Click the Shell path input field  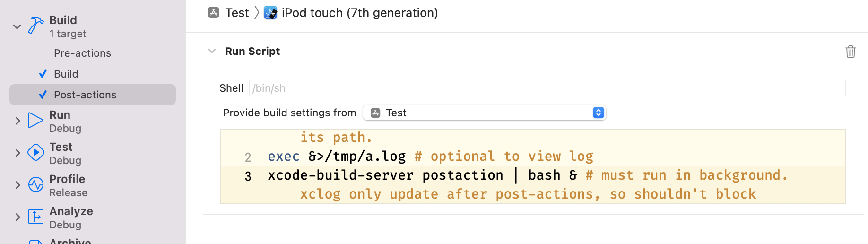(x=547, y=88)
